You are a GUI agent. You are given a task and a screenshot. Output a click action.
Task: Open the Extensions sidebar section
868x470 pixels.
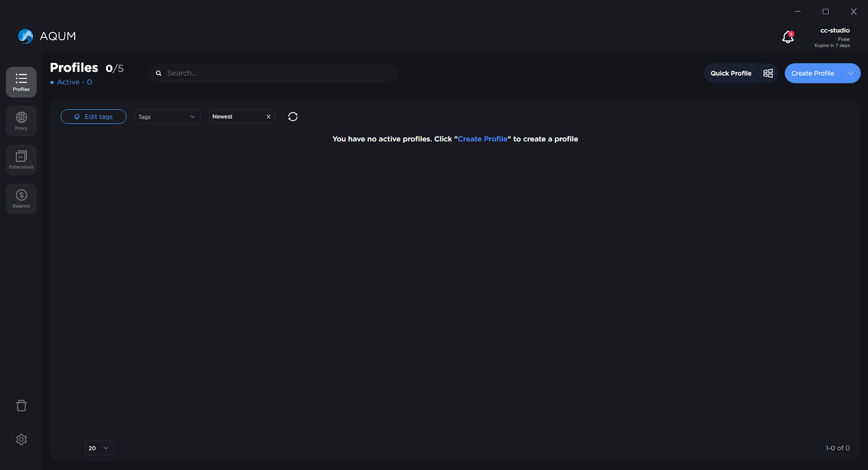(x=21, y=160)
